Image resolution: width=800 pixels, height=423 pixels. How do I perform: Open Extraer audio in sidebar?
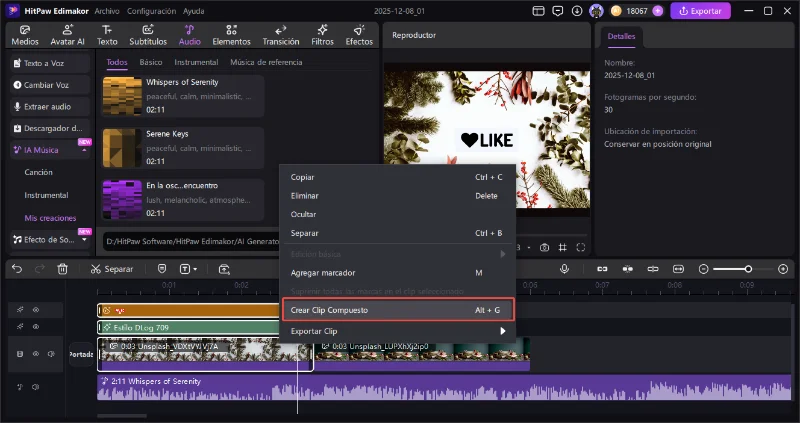(50, 107)
